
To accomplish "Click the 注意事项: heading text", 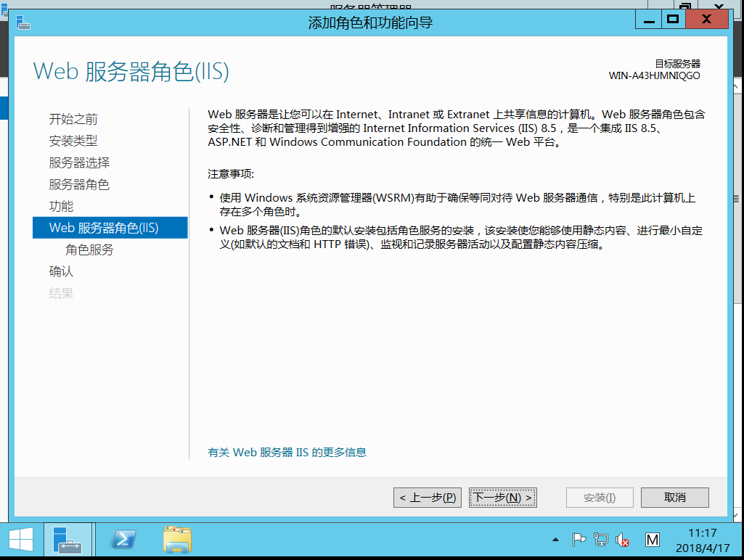I will [231, 174].
